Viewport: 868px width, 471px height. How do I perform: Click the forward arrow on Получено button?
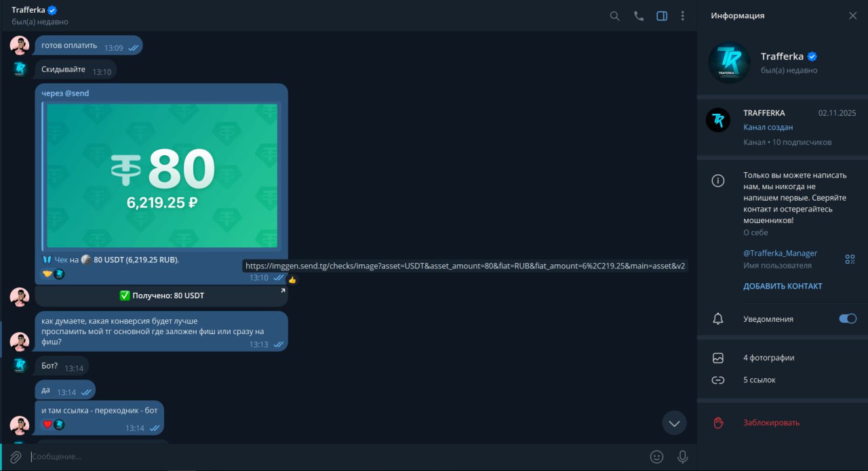tap(282, 291)
